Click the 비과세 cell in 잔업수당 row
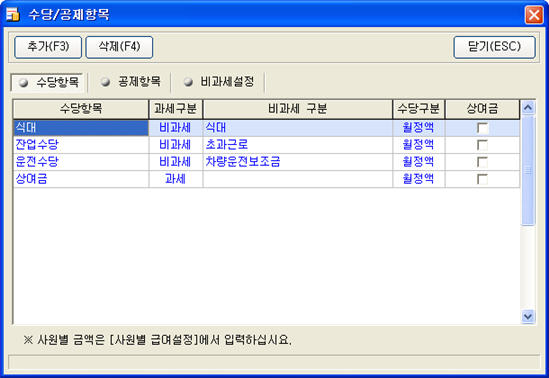This screenshot has height=378, width=549. click(175, 145)
